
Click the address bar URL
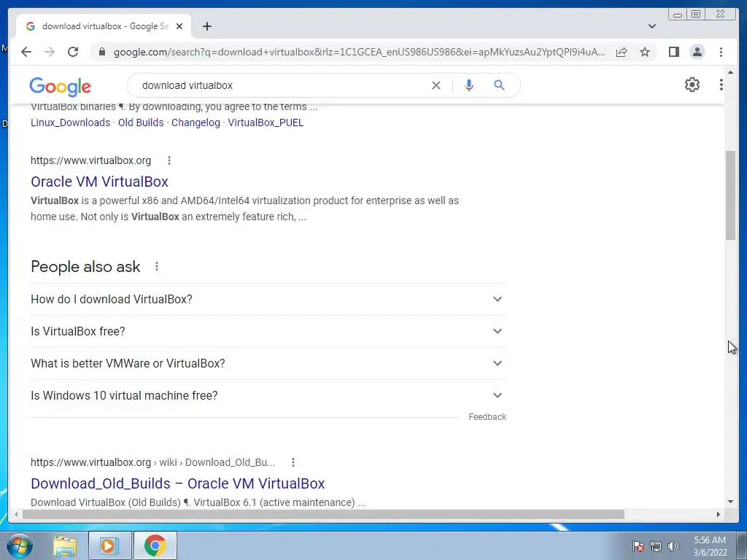(360, 52)
